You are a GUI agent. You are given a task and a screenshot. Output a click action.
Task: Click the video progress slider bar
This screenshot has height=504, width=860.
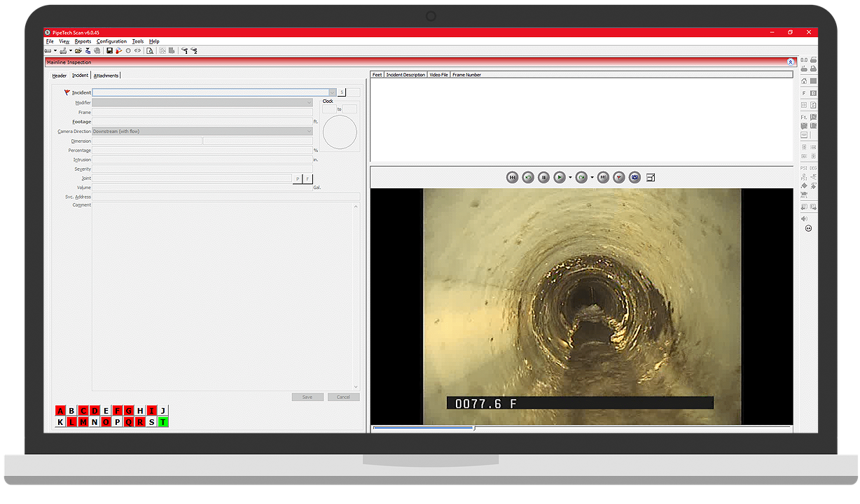click(581, 427)
